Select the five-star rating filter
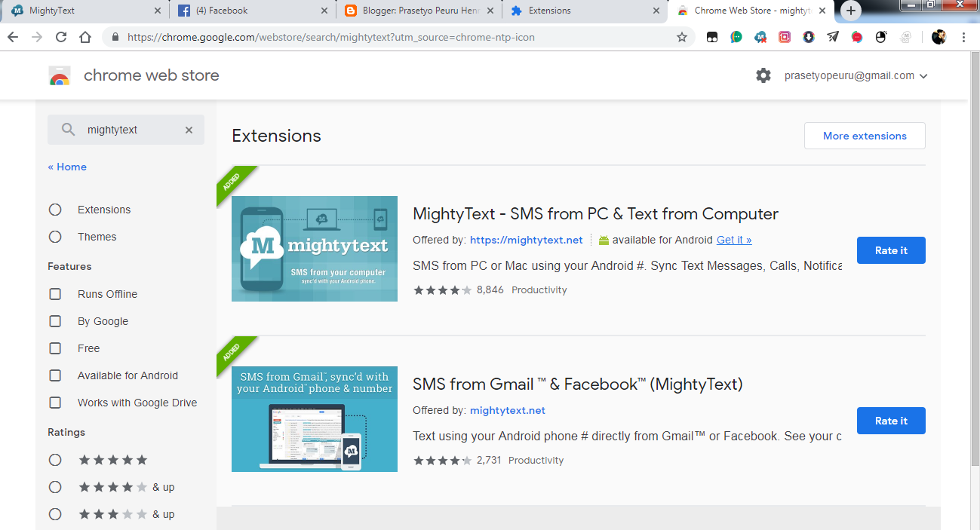980x530 pixels. pyautogui.click(x=55, y=460)
